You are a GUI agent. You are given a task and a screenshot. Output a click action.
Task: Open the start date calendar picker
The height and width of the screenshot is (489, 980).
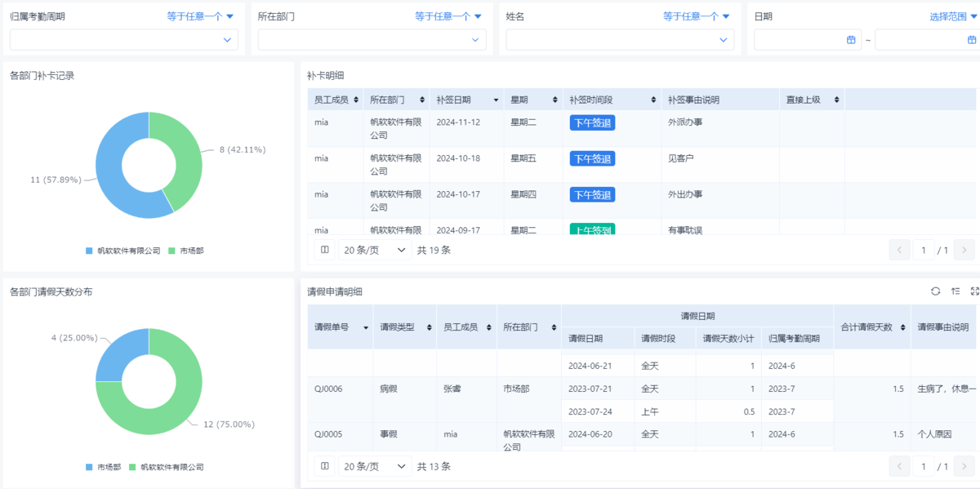(x=850, y=40)
